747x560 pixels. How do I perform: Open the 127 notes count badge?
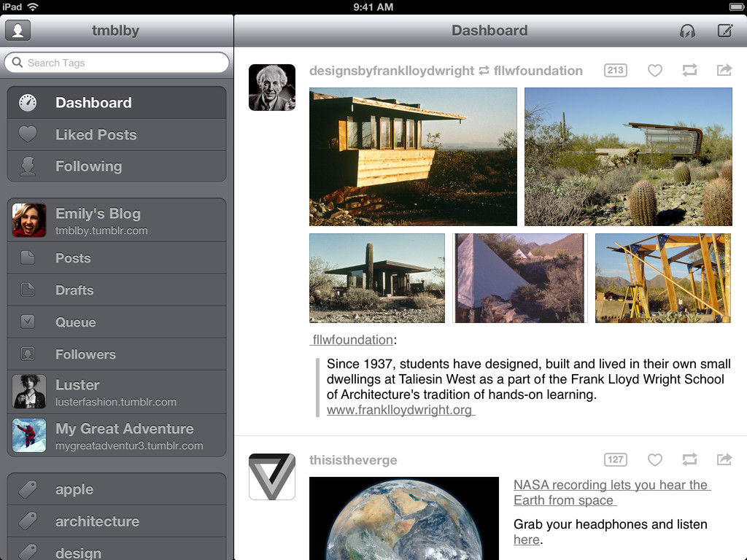pyautogui.click(x=615, y=459)
